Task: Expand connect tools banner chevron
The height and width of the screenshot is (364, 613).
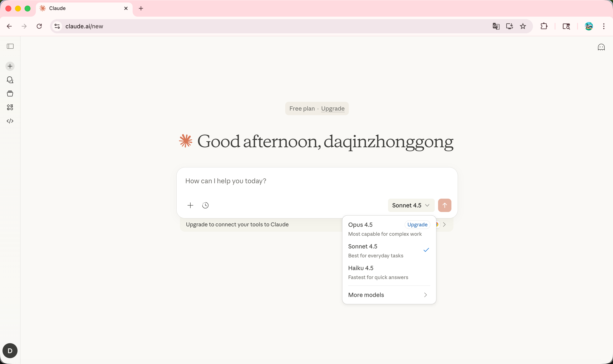Action: pyautogui.click(x=444, y=224)
